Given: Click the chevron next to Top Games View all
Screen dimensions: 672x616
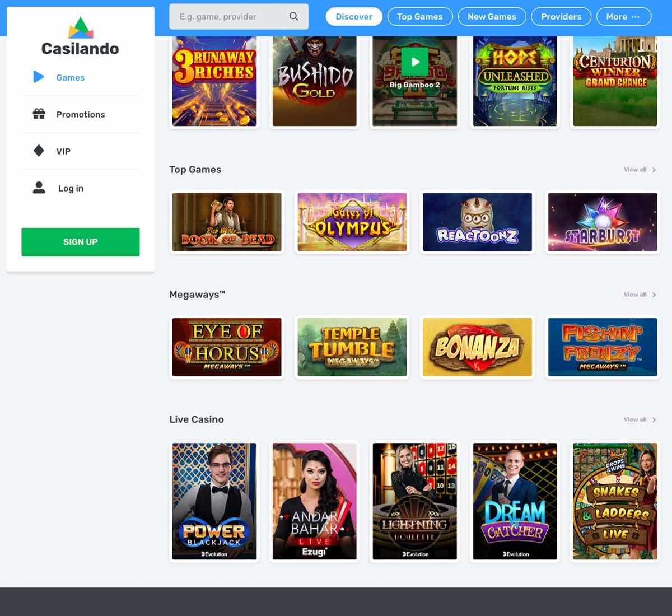Looking at the screenshot, I should click(653, 169).
